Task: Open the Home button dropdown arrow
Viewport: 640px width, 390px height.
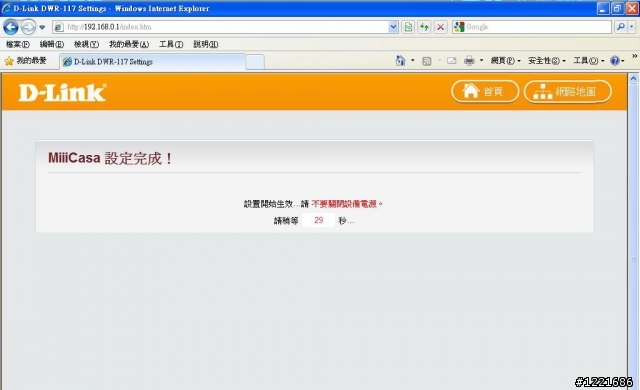Action: tap(413, 61)
